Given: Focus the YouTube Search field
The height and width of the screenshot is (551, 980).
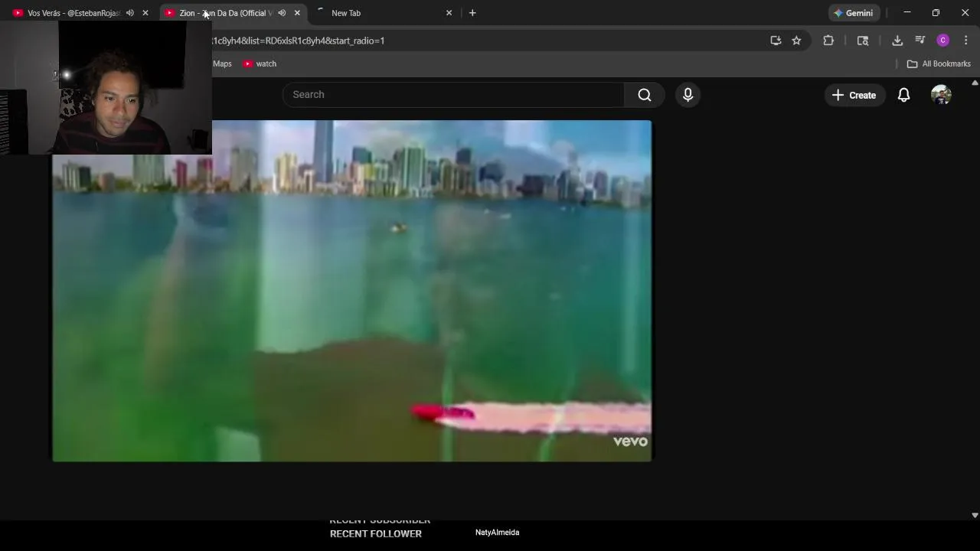Looking at the screenshot, I should pyautogui.click(x=453, y=95).
